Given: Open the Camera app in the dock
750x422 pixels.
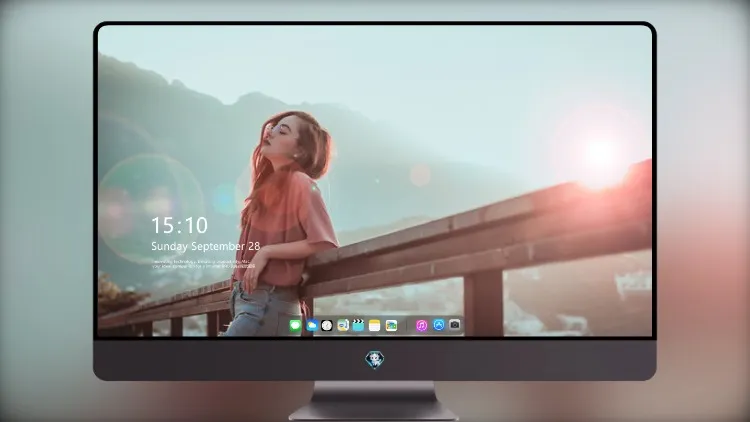Looking at the screenshot, I should tap(454, 325).
